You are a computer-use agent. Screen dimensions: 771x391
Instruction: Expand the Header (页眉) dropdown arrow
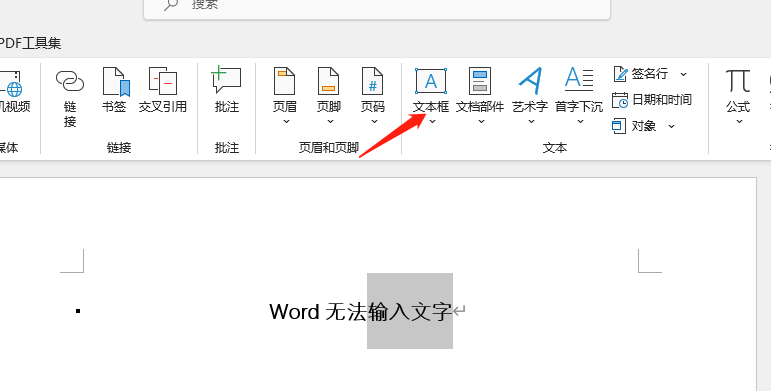tap(286, 121)
